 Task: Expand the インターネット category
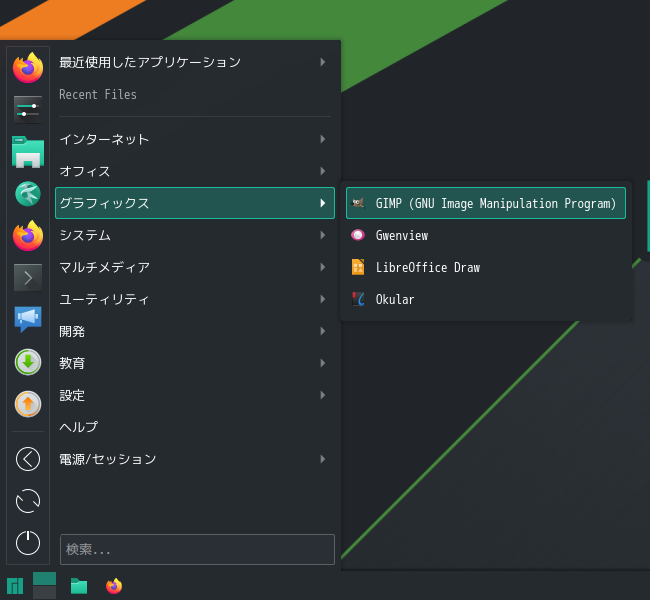195,139
